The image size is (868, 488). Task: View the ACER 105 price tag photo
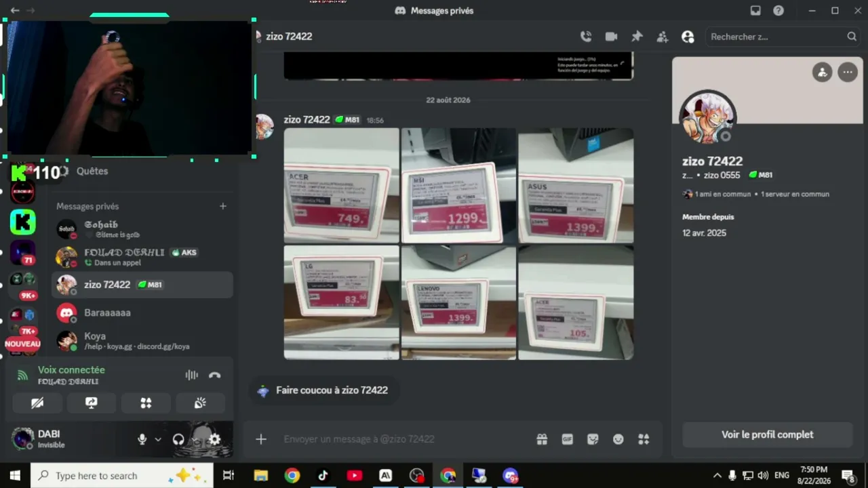pyautogui.click(x=576, y=302)
